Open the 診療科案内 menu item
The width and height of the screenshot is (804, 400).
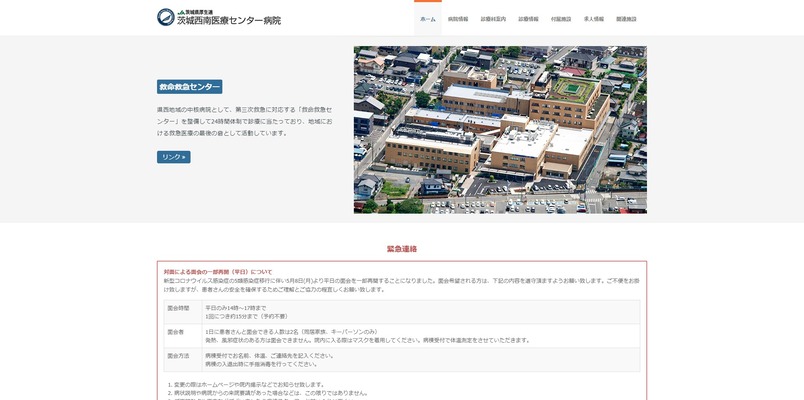[x=493, y=19]
